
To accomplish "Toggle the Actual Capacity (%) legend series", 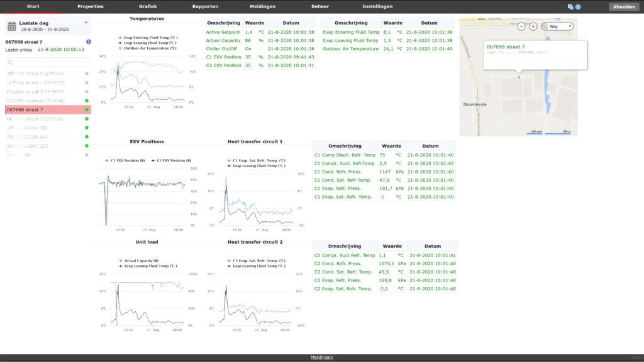I will pyautogui.click(x=138, y=261).
